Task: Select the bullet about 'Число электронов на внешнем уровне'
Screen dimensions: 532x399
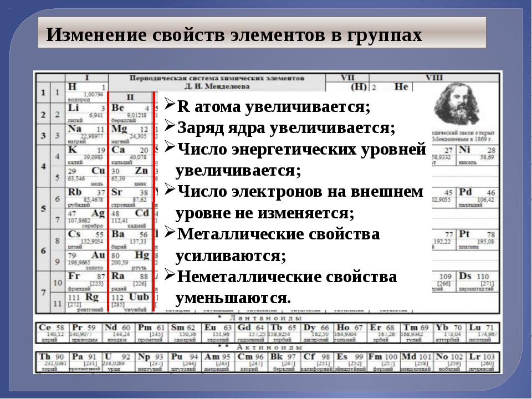Action: click(294, 202)
